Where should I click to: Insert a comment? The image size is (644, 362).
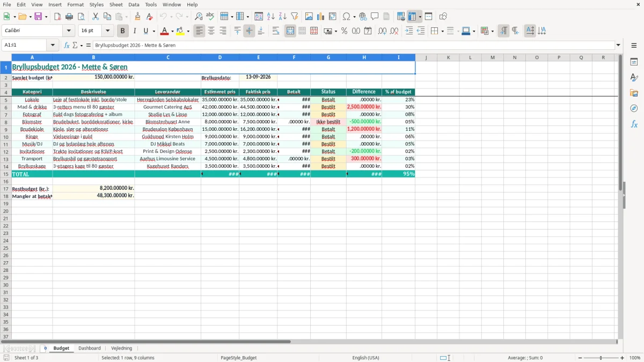(x=375, y=17)
